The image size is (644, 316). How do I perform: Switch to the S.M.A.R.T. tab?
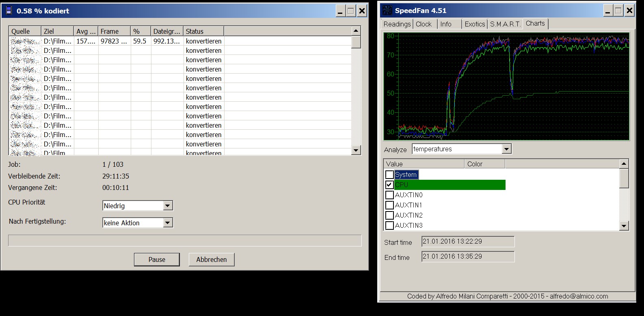505,24
